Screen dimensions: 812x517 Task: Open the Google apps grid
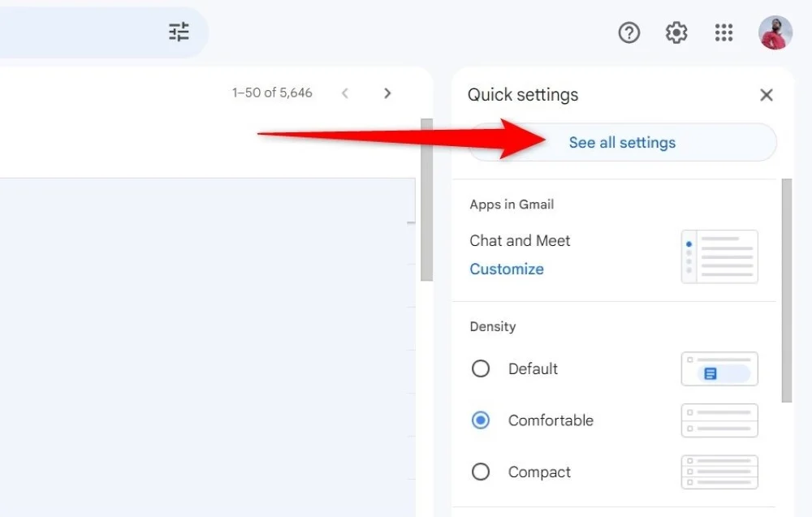pos(723,32)
